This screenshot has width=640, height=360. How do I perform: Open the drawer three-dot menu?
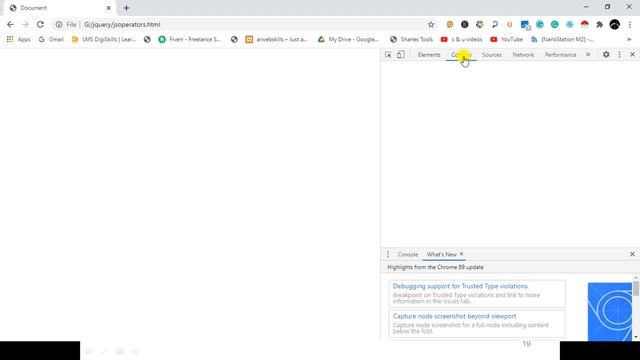pos(388,254)
